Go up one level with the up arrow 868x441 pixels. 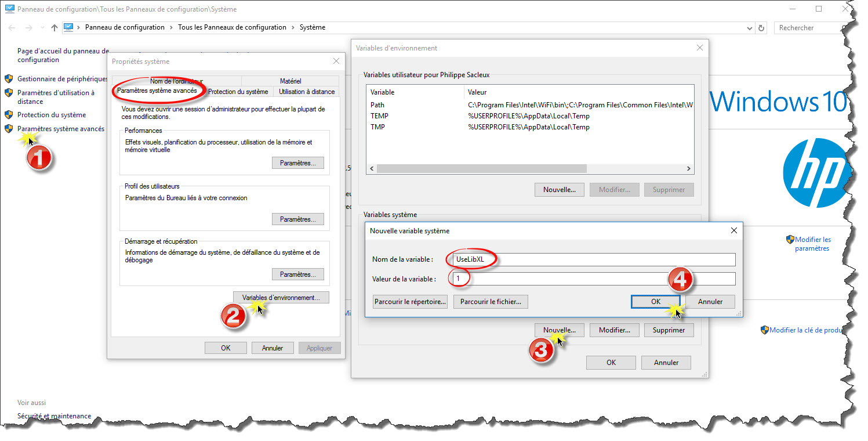tap(55, 28)
